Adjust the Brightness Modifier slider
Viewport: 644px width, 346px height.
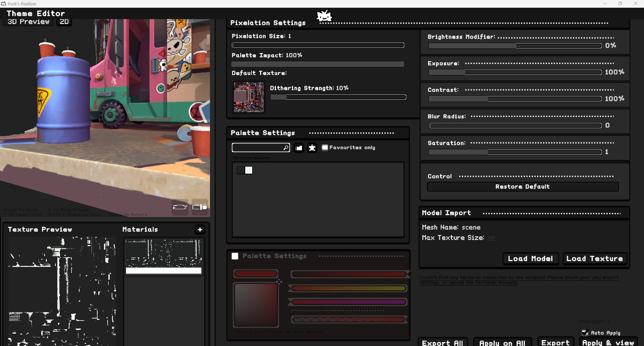point(515,46)
